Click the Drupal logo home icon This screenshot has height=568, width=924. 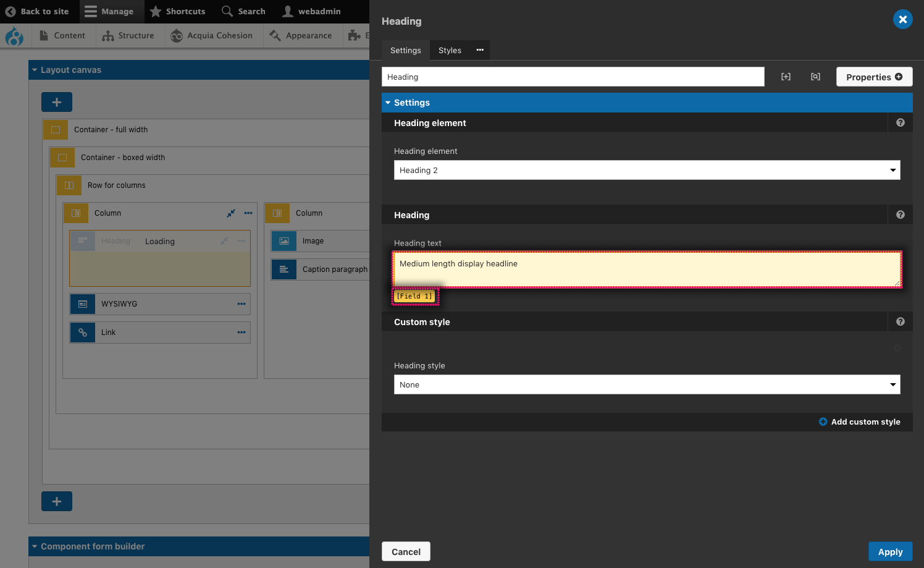point(14,36)
